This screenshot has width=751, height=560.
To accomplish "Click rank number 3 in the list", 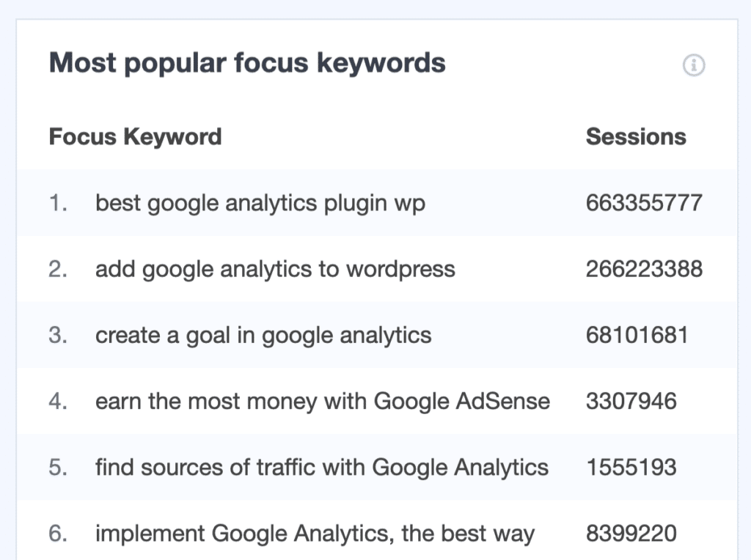I will (x=58, y=335).
